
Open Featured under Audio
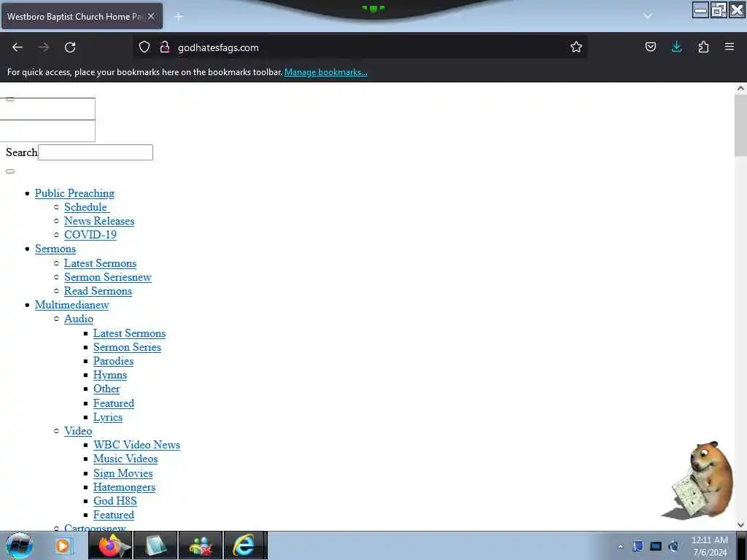coord(114,403)
